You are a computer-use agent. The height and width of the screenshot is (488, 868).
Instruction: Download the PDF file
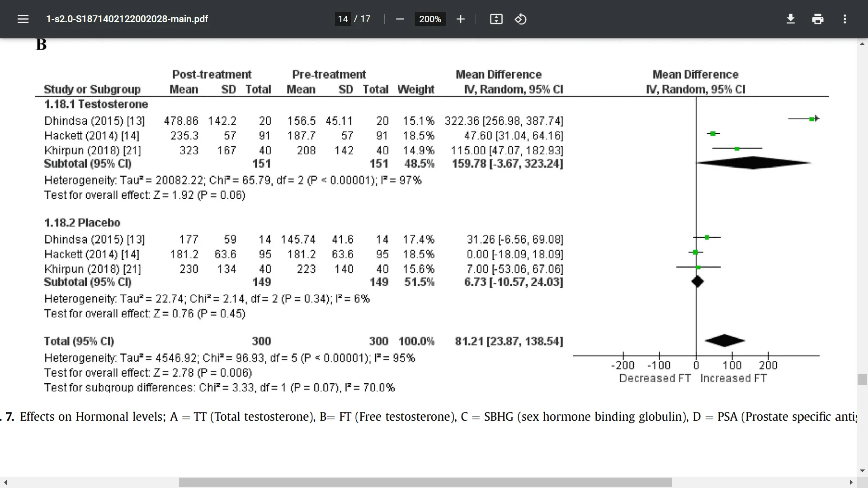(x=790, y=19)
